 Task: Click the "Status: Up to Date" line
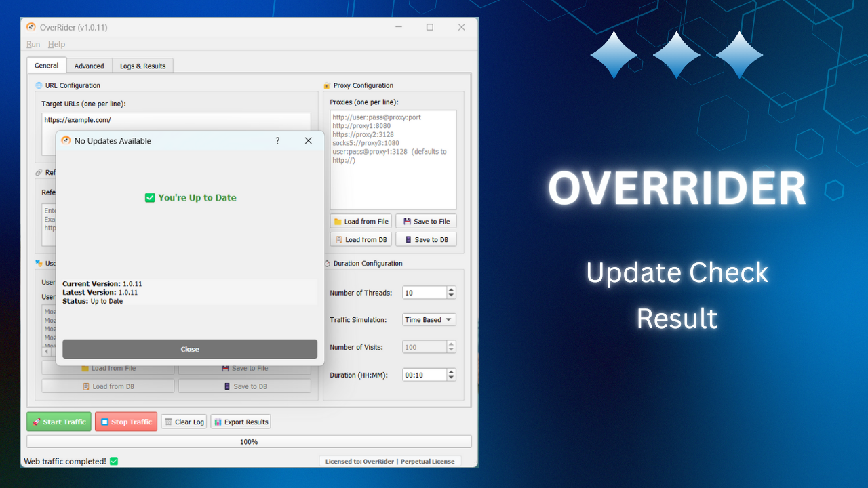(93, 301)
